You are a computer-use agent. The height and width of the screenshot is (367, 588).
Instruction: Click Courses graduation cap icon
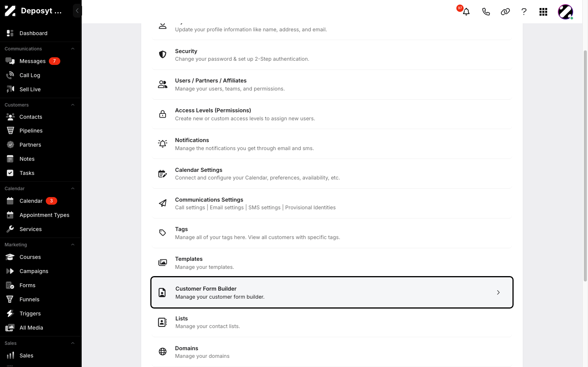(x=10, y=257)
